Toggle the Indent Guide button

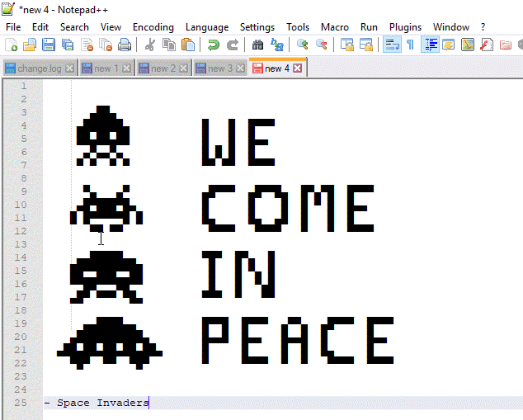pyautogui.click(x=430, y=45)
